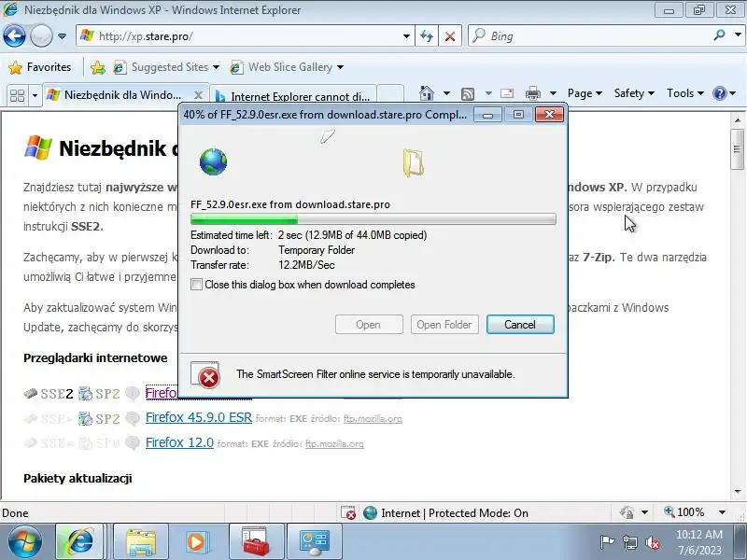Open ftp.mozilla.org source for Firefox 12.0
Viewport: 747px width, 560px height.
(x=334, y=444)
